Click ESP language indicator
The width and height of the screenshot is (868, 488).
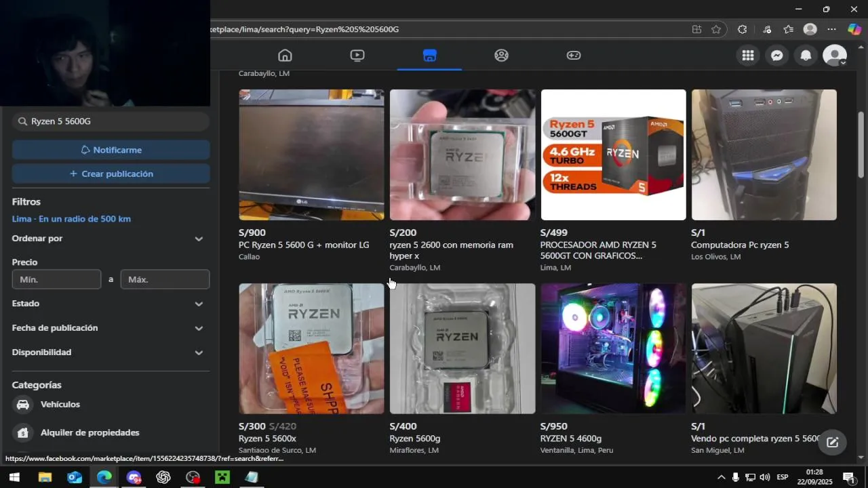click(x=783, y=477)
